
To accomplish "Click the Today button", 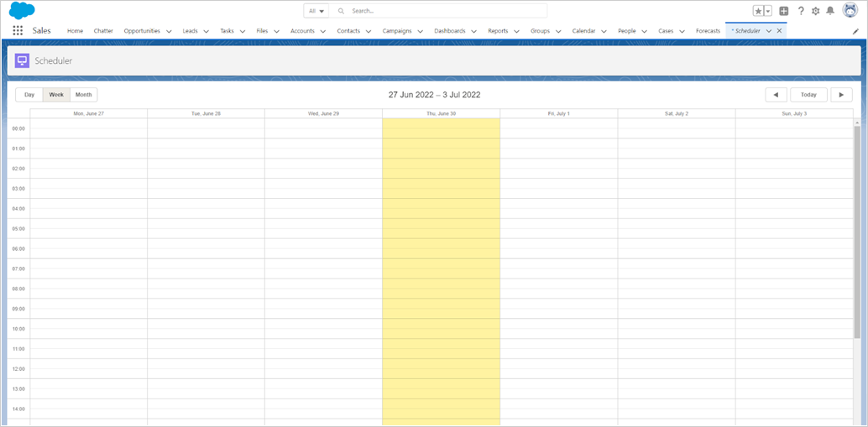I will (x=808, y=95).
